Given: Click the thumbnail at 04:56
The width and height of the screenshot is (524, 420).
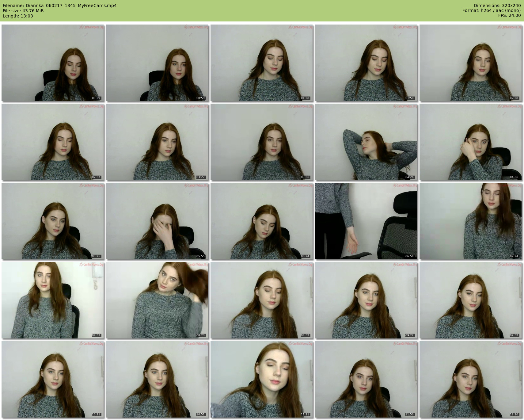Looking at the screenshot, I should click(470, 142).
